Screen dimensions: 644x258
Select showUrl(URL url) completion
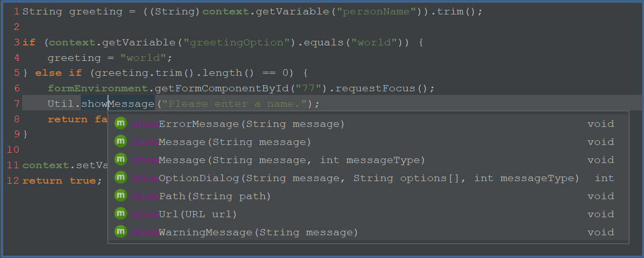point(368,214)
